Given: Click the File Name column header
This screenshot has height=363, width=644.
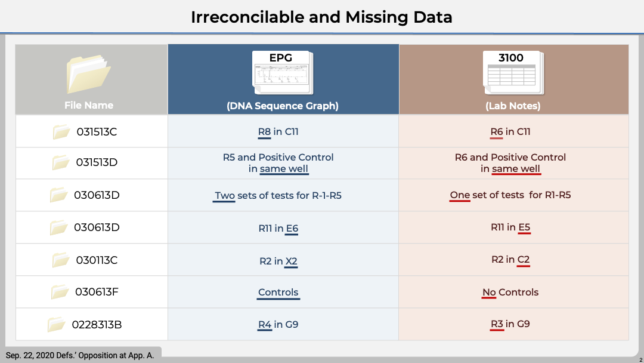Looking at the screenshot, I should (x=89, y=105).
